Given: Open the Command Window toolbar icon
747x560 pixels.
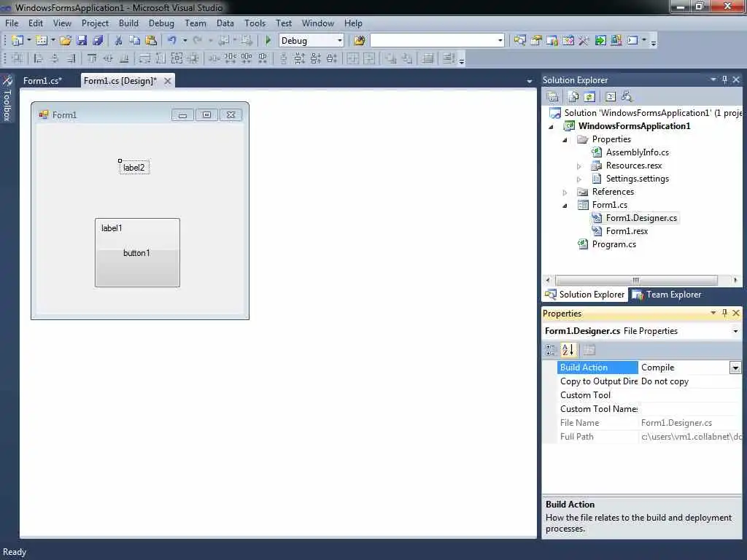Looking at the screenshot, I should click(x=632, y=41).
